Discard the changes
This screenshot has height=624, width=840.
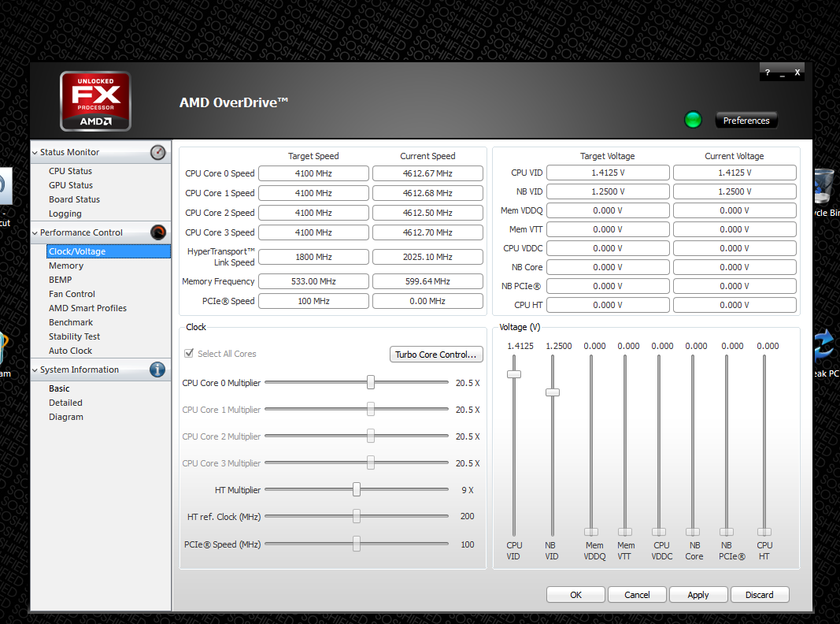(759, 595)
